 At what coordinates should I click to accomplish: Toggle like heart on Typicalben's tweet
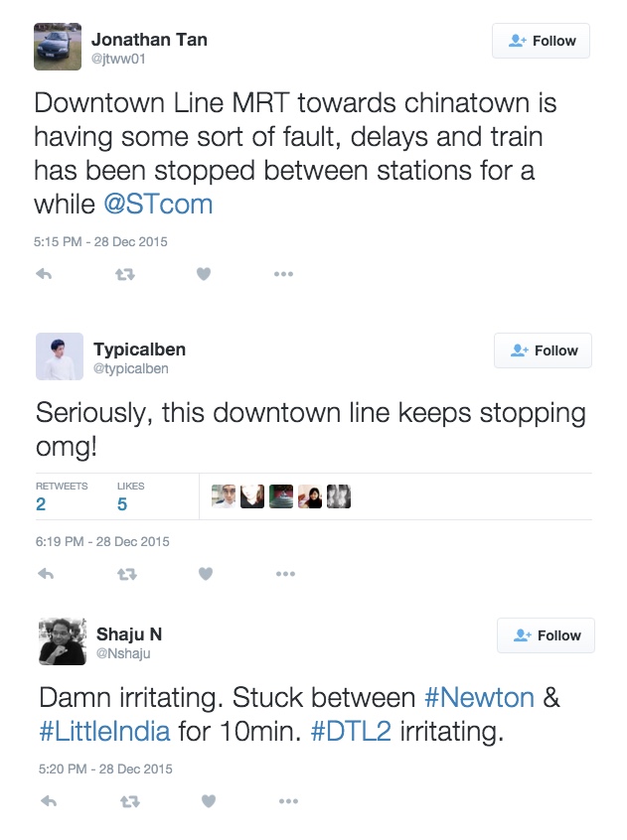[206, 574]
